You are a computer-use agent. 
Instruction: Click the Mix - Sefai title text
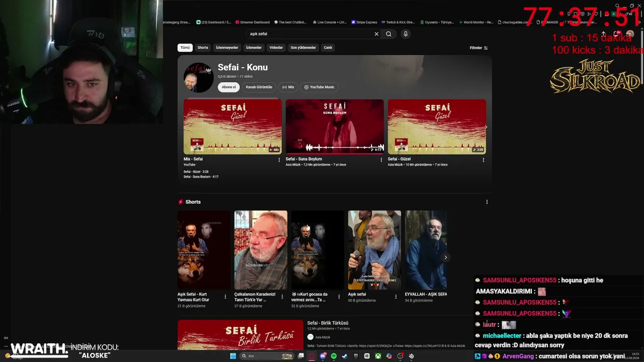(x=193, y=159)
